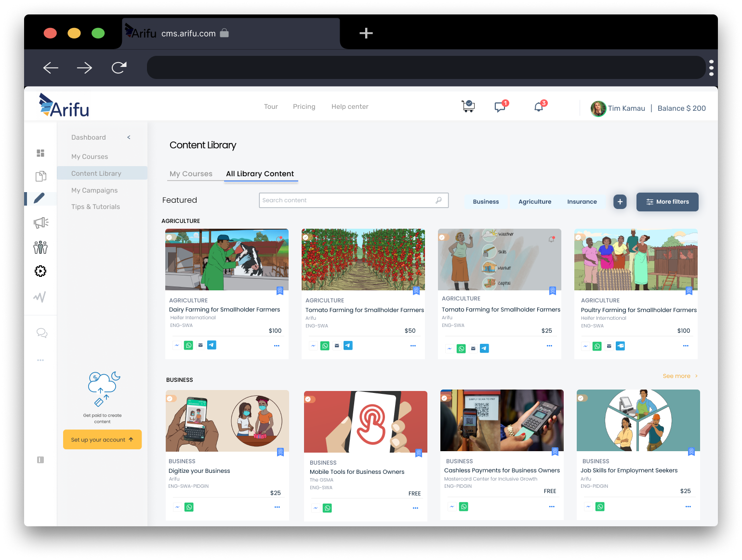Select My Campaigns in the side menu
The height and width of the screenshot is (560, 742).
click(x=94, y=190)
